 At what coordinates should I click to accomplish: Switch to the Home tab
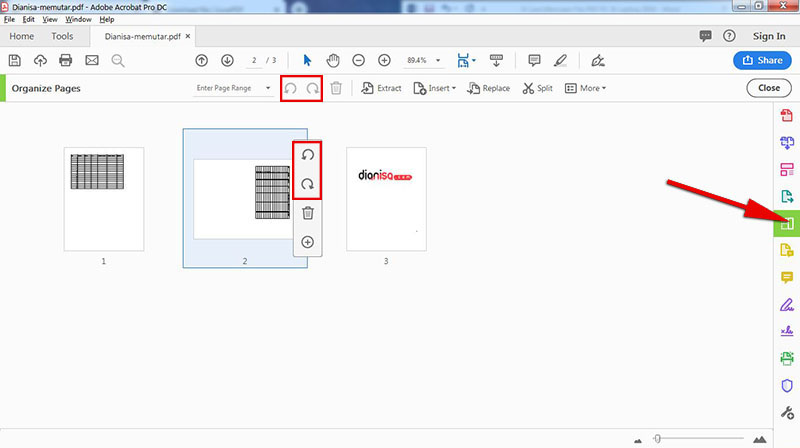pos(21,36)
